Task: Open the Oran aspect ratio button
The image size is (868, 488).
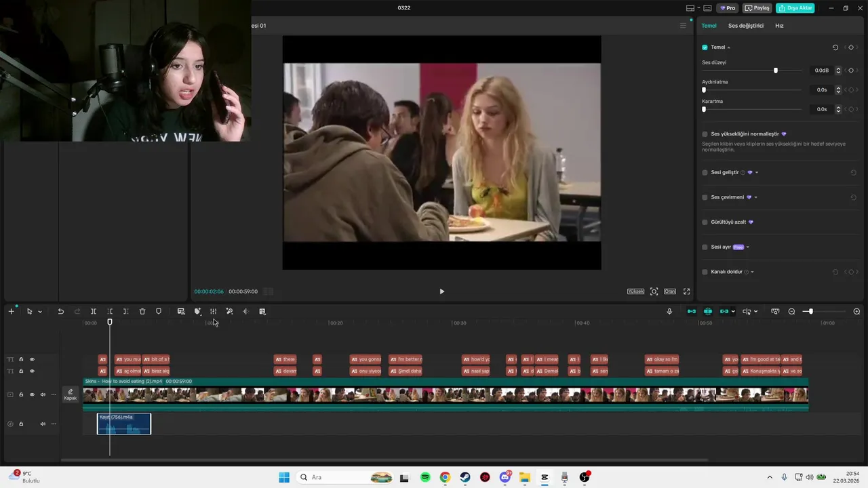Action: pyautogui.click(x=670, y=291)
